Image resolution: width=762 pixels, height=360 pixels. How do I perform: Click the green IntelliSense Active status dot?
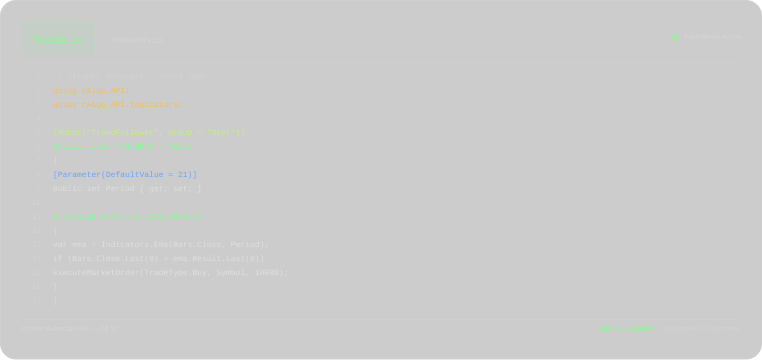tap(675, 37)
